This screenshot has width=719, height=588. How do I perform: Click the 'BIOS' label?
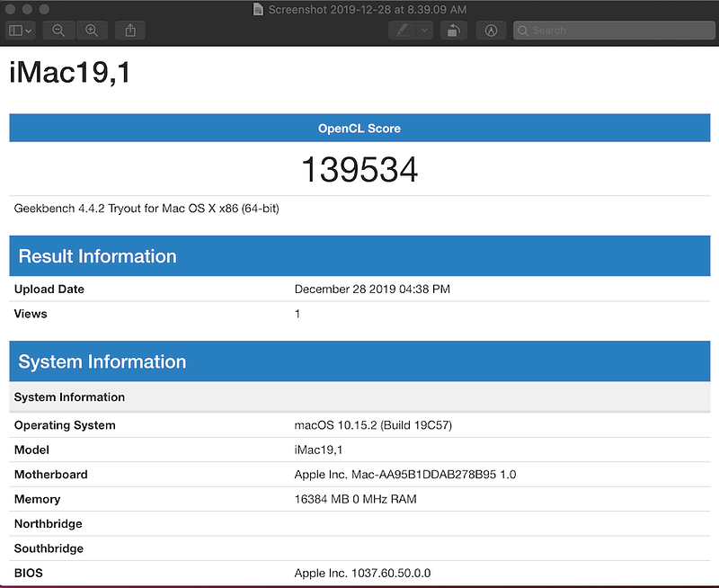29,573
